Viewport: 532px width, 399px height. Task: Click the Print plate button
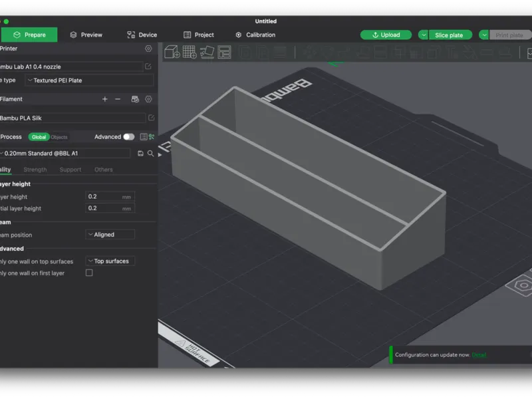click(509, 35)
